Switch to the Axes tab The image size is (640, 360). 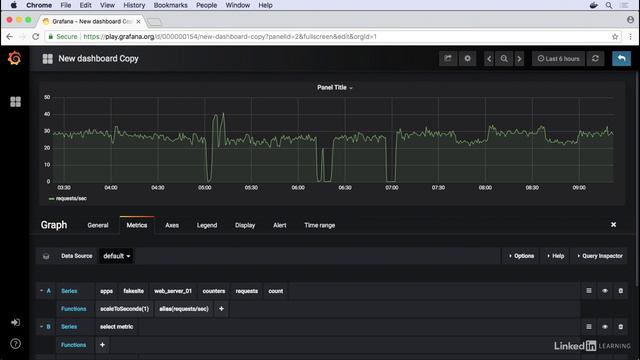click(x=172, y=225)
